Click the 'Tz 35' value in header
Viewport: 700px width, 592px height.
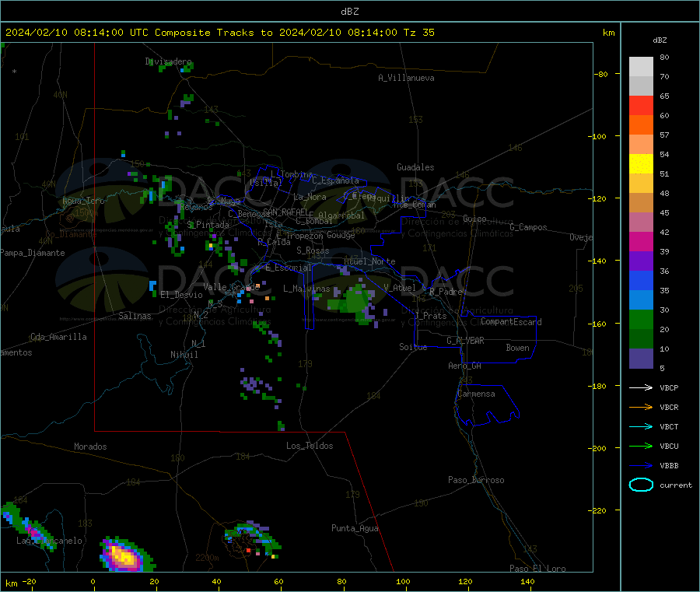418,33
